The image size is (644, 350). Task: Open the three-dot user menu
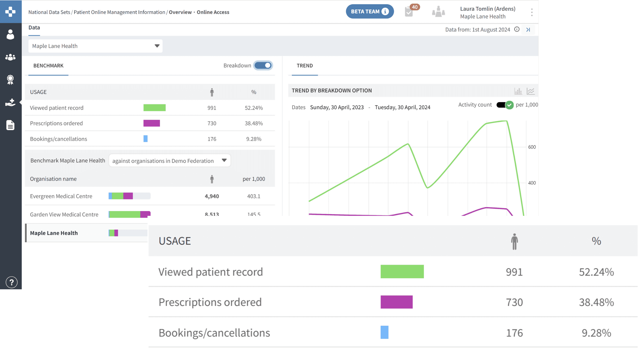point(532,12)
